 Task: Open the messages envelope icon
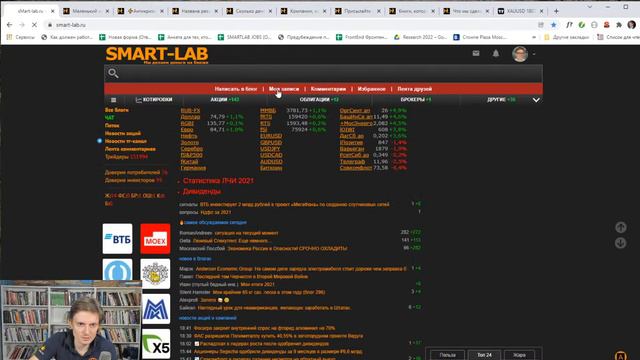coord(476,53)
